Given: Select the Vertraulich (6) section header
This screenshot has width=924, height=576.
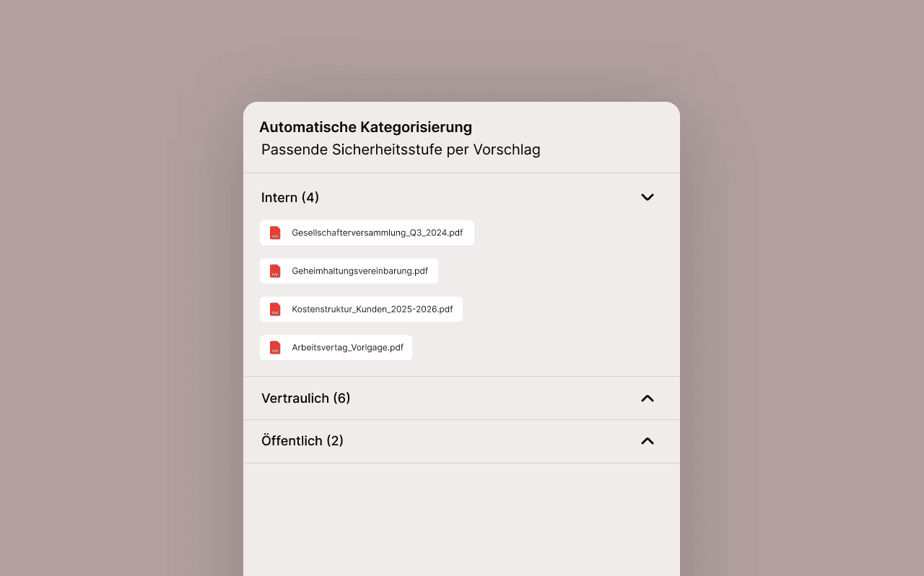Looking at the screenshot, I should tap(306, 398).
